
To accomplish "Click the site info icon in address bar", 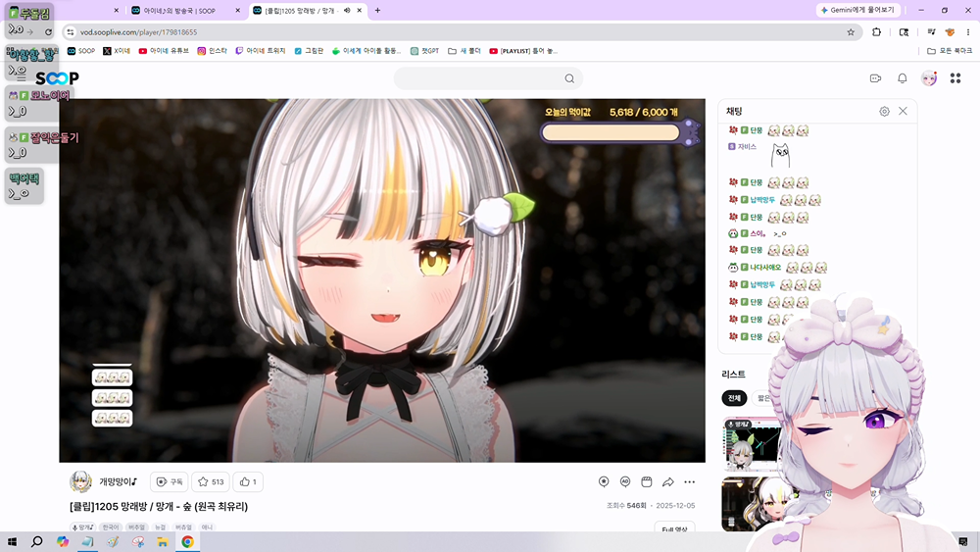I will (x=71, y=32).
